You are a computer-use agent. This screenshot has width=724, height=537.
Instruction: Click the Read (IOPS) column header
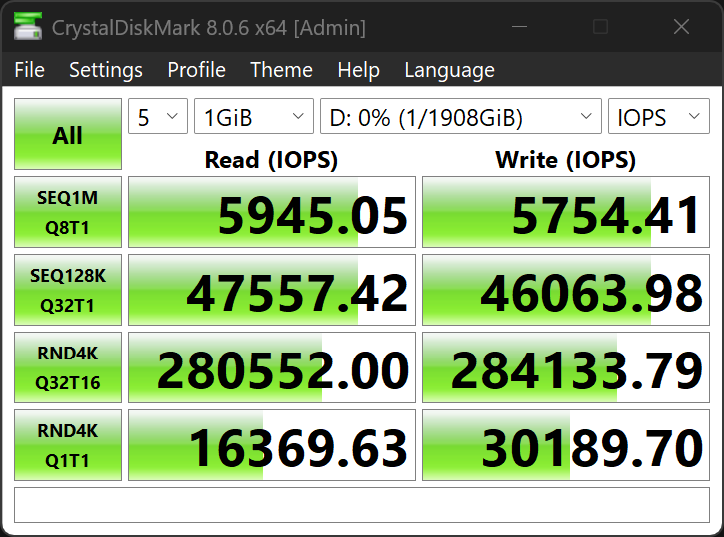coord(272,160)
